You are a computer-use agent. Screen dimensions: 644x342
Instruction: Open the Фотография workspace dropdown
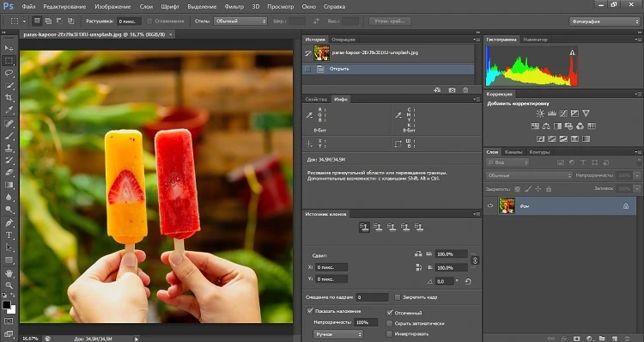[x=605, y=21]
